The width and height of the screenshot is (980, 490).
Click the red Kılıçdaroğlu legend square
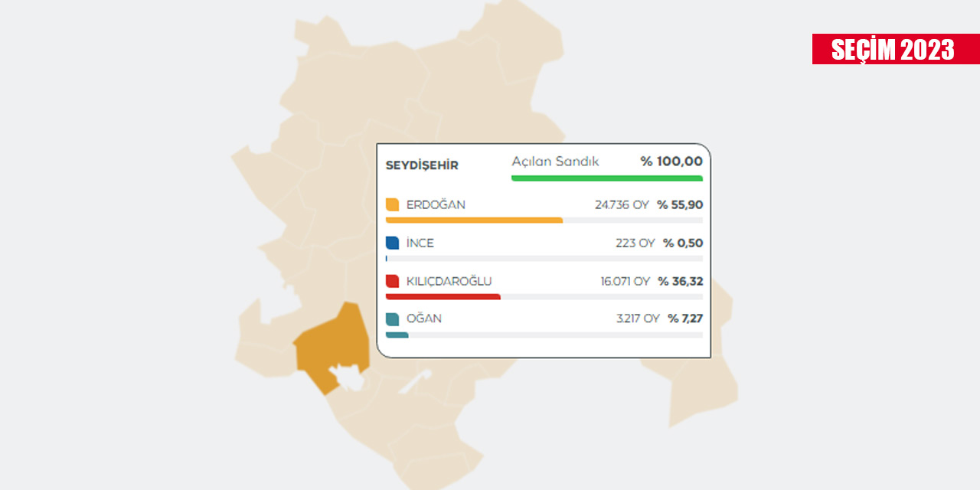[x=393, y=281]
